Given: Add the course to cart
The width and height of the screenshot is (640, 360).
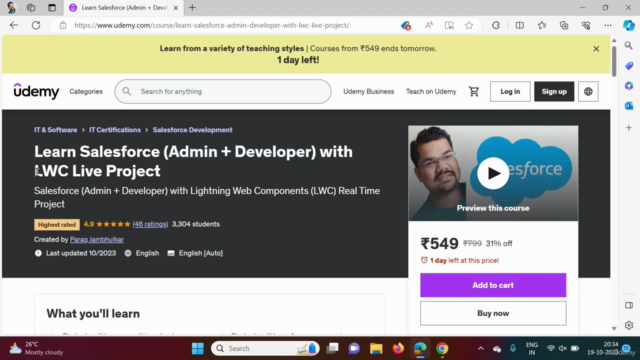Looking at the screenshot, I should coord(493,285).
